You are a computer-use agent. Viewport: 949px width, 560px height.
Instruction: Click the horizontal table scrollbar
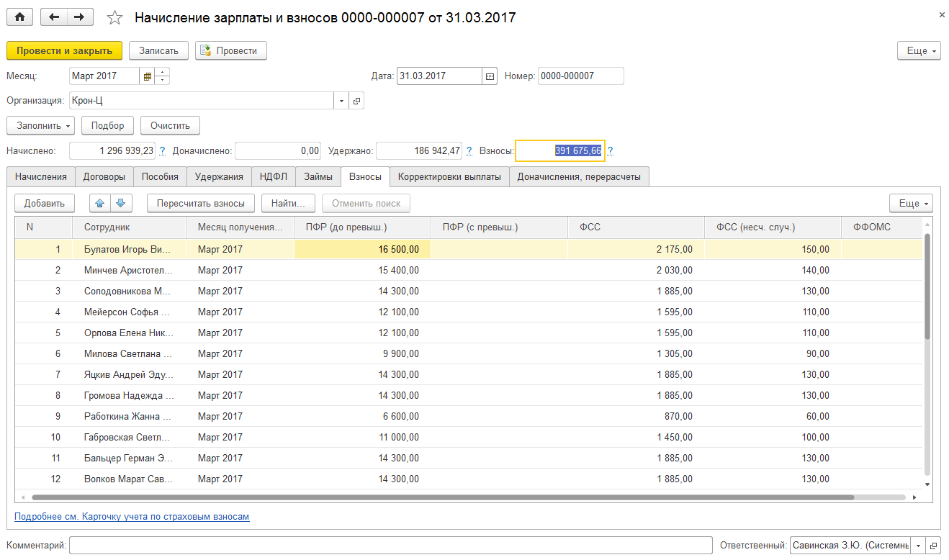(442, 497)
